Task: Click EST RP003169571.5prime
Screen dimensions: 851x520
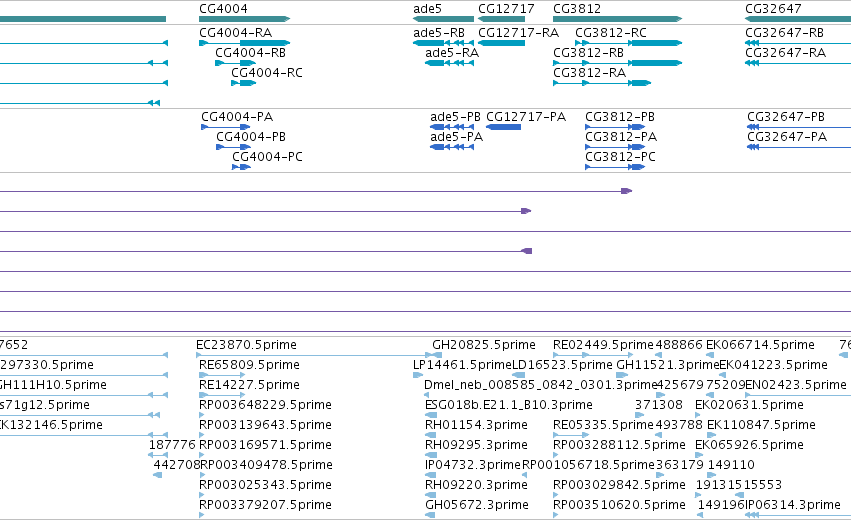Action: (x=265, y=445)
